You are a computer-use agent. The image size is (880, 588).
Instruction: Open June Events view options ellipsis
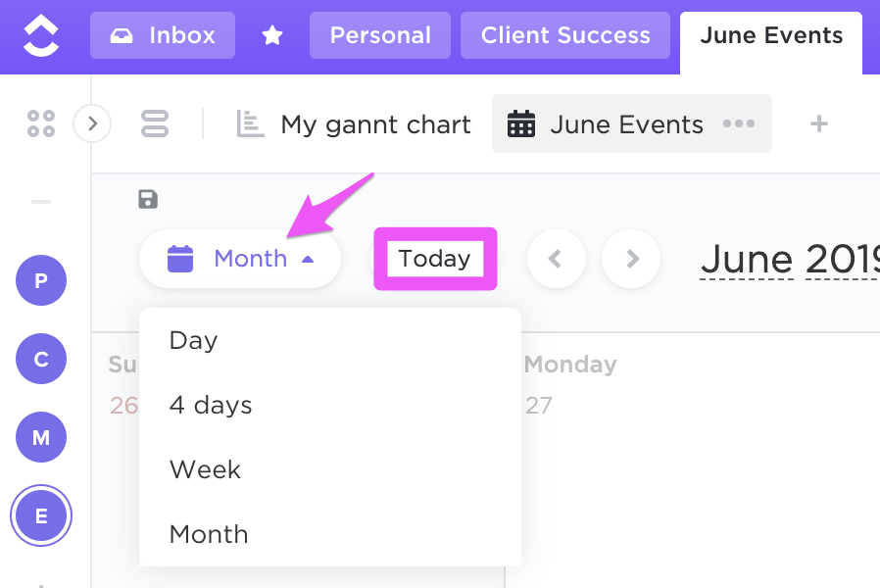[739, 124]
